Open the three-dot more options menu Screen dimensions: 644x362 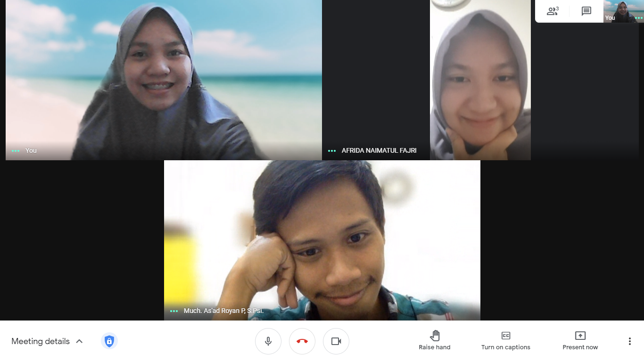pyautogui.click(x=630, y=341)
